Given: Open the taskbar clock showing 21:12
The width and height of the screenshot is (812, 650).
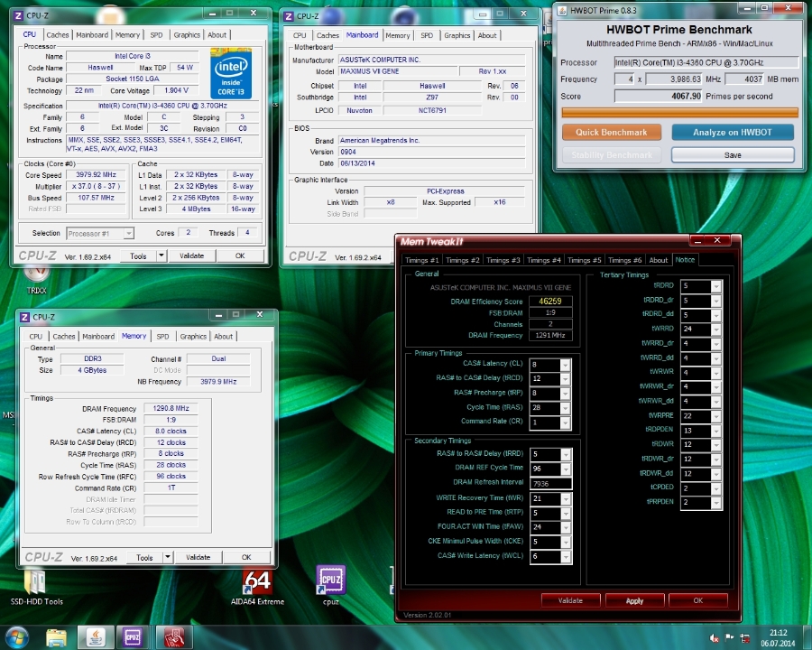Looking at the screenshot, I should click(778, 638).
